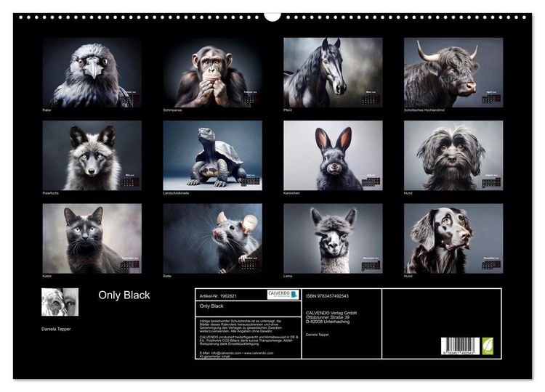This screenshot has width=545, height=392.
Task: Click 'Daniela Tapper' in the publisher box
Action: [318, 335]
